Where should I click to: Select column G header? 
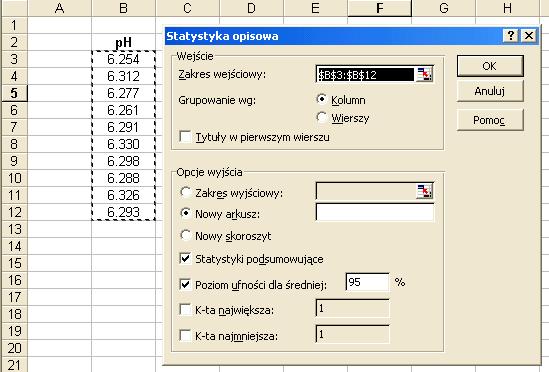[444, 8]
